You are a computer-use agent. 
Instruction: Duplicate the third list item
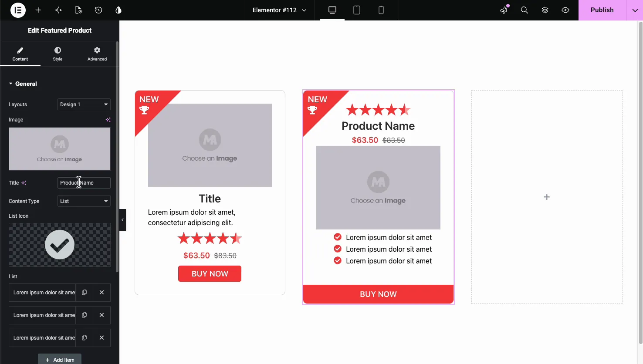pos(85,338)
